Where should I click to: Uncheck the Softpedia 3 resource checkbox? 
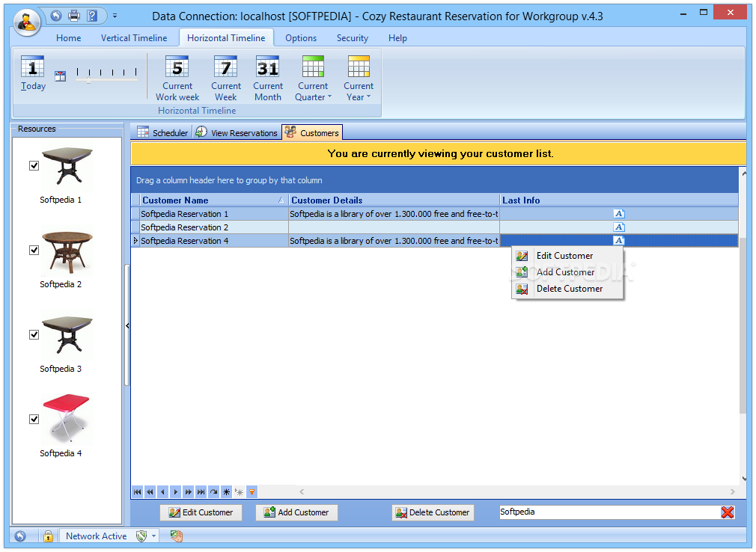coord(34,335)
